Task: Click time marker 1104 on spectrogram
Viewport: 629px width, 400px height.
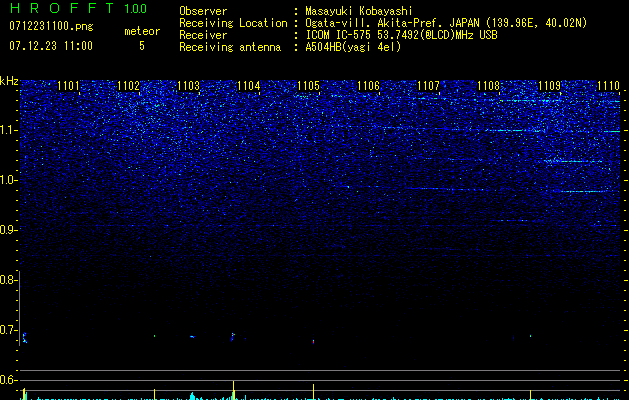Action: coord(249,86)
